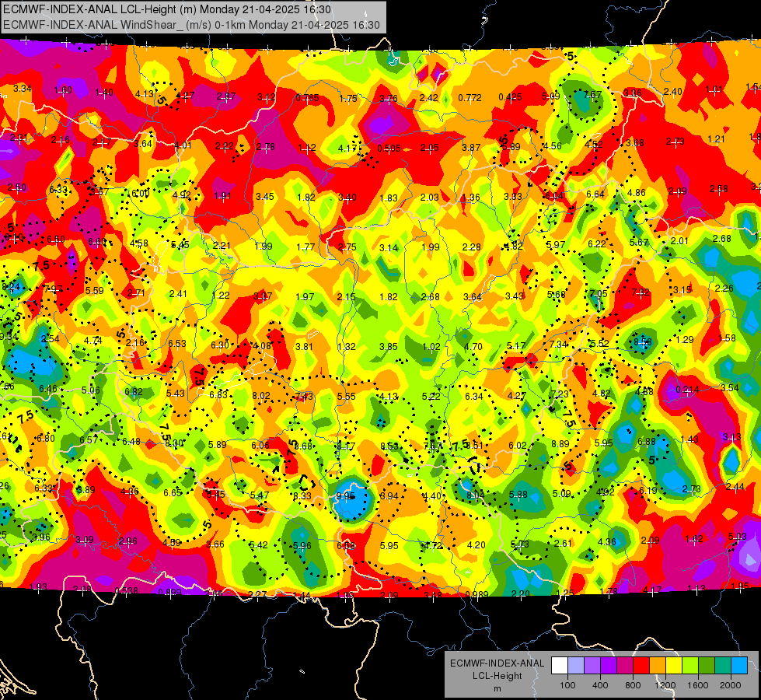
Task: Click the wind shear value 8.04
Action: (x=475, y=495)
